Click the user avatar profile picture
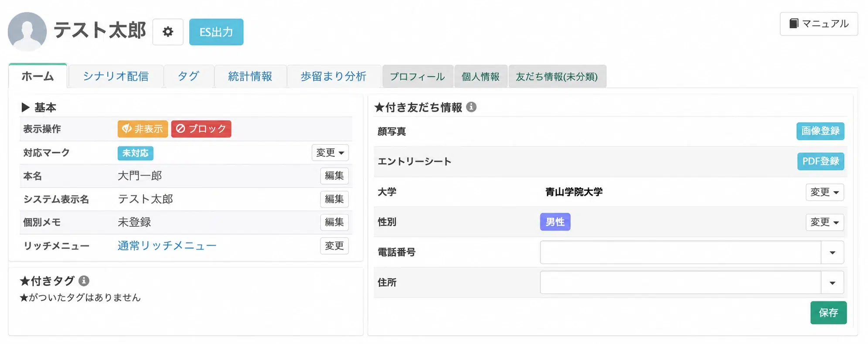This screenshot has height=344, width=868. pos(27,31)
